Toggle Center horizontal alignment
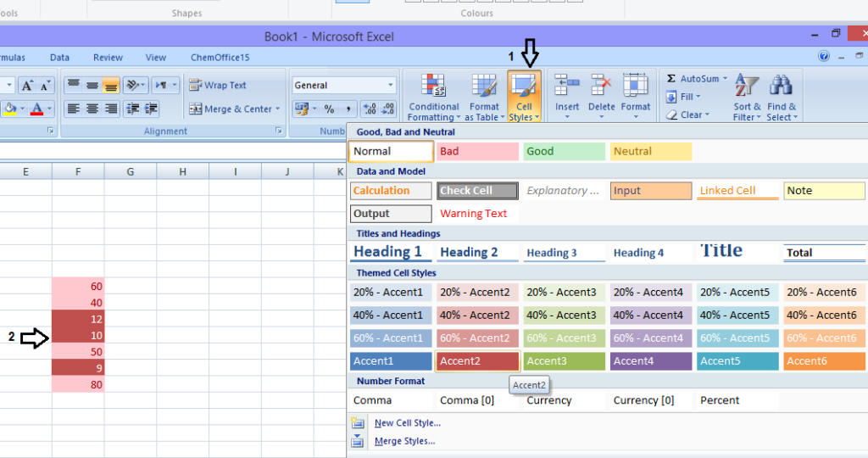 pos(92,109)
